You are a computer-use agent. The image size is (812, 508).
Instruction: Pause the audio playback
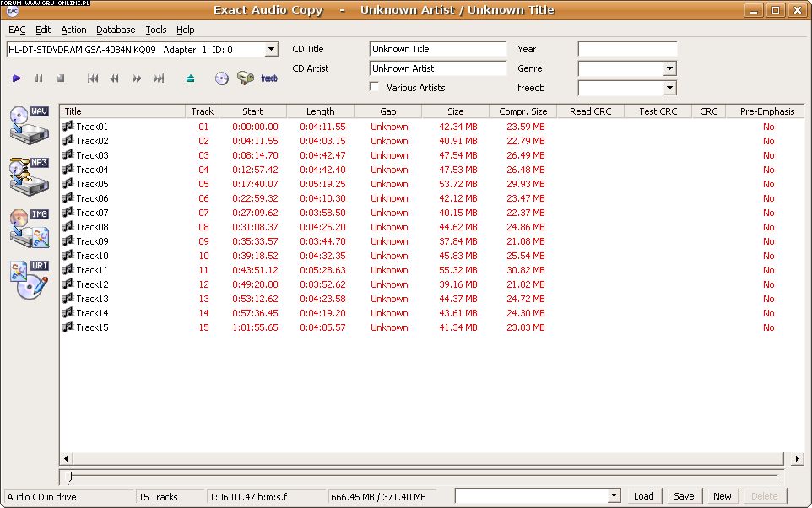click(39, 78)
